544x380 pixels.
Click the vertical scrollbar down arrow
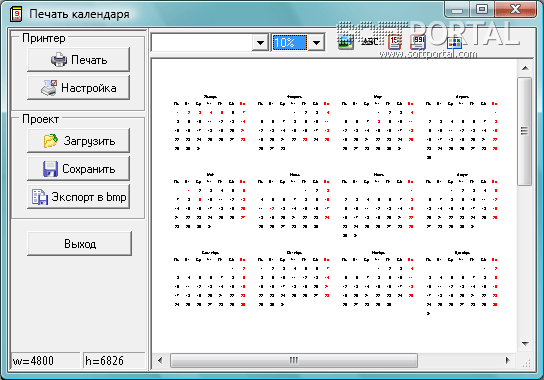[x=525, y=344]
